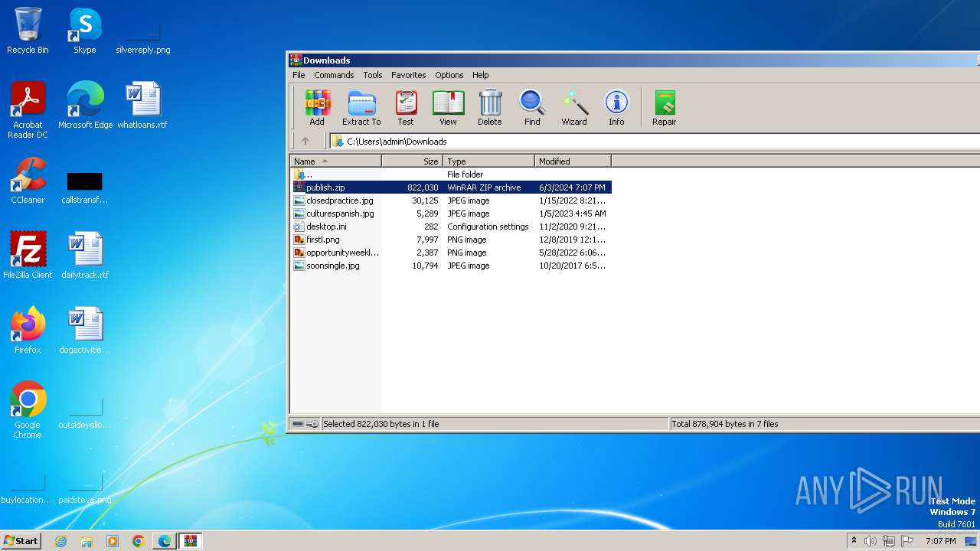Click the buylocation desktop file

click(x=28, y=490)
